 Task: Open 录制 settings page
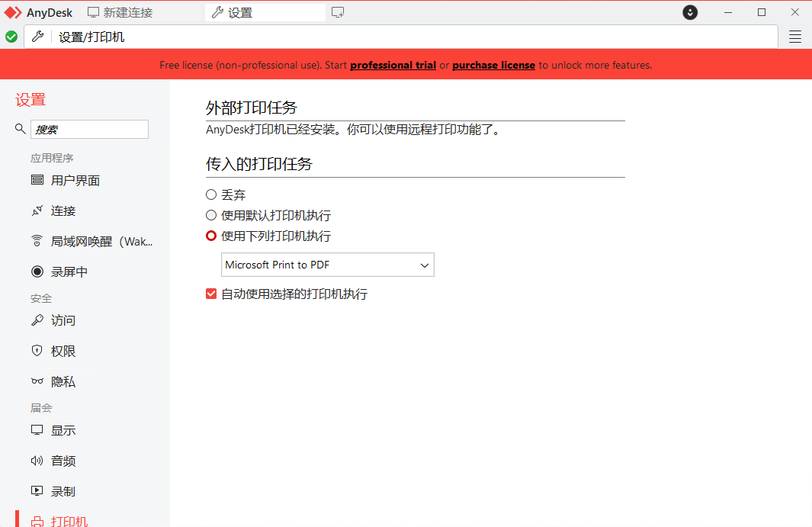pos(63,492)
